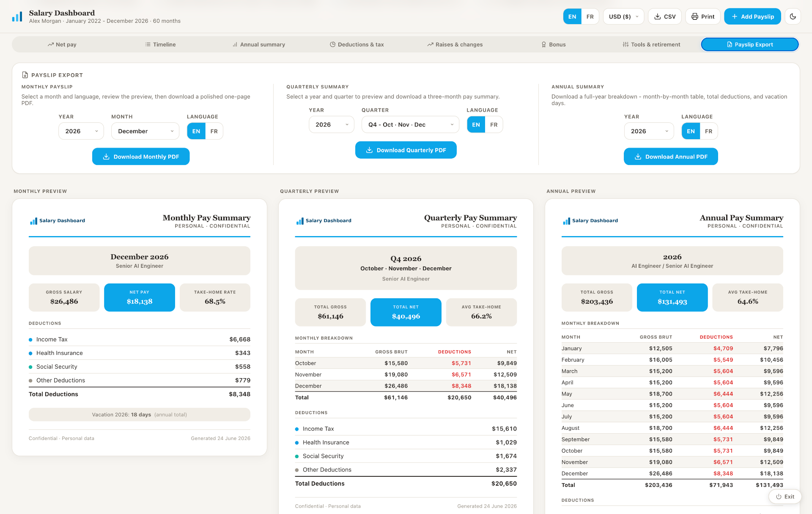Select the Payslip Export tab

[750, 44]
